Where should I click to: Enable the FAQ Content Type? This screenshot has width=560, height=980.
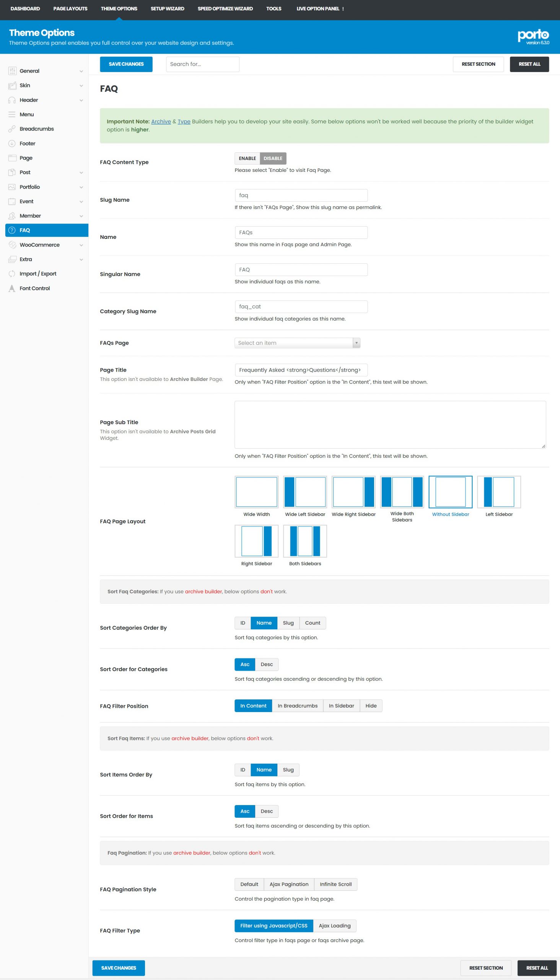point(247,158)
